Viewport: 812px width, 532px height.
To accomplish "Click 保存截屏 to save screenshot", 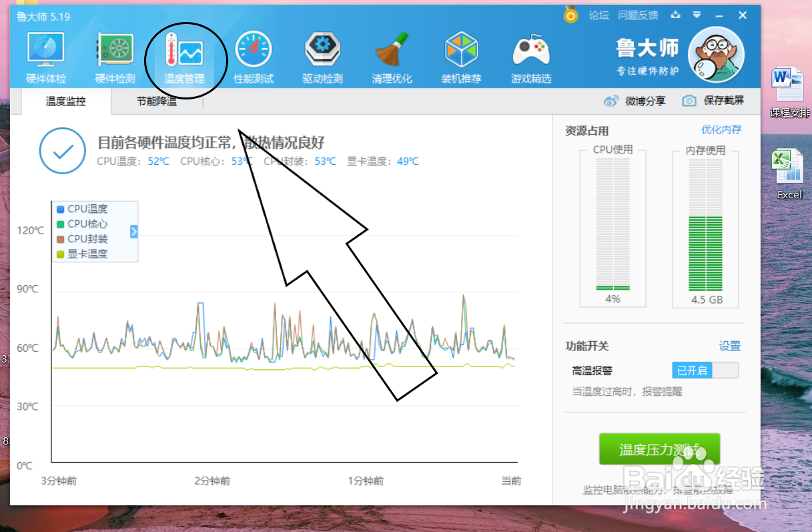I will pos(713,101).
